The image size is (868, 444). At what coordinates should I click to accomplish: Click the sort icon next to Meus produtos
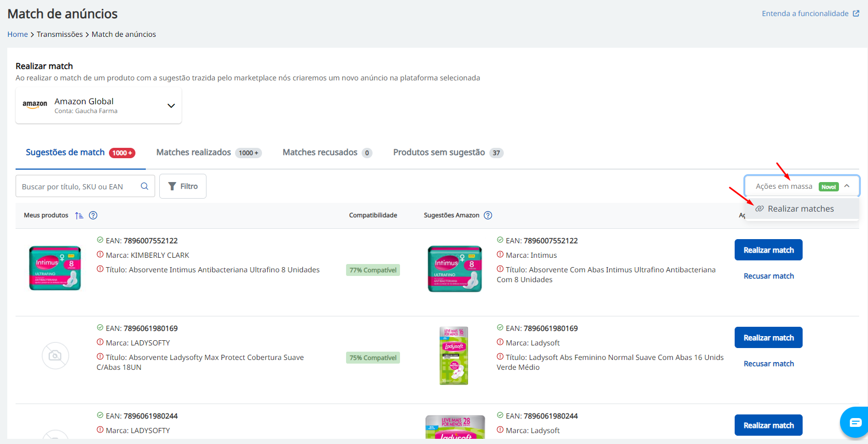click(x=79, y=215)
